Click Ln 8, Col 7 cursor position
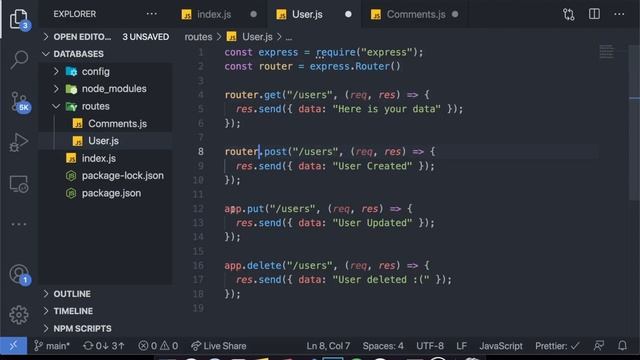640x360 pixels. pyautogui.click(x=328, y=346)
